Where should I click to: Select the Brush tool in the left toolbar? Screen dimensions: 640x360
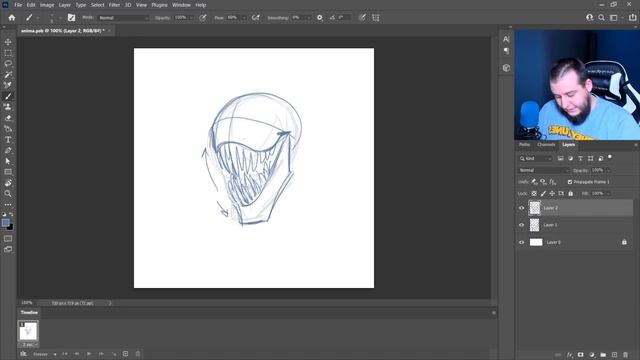(x=8, y=96)
